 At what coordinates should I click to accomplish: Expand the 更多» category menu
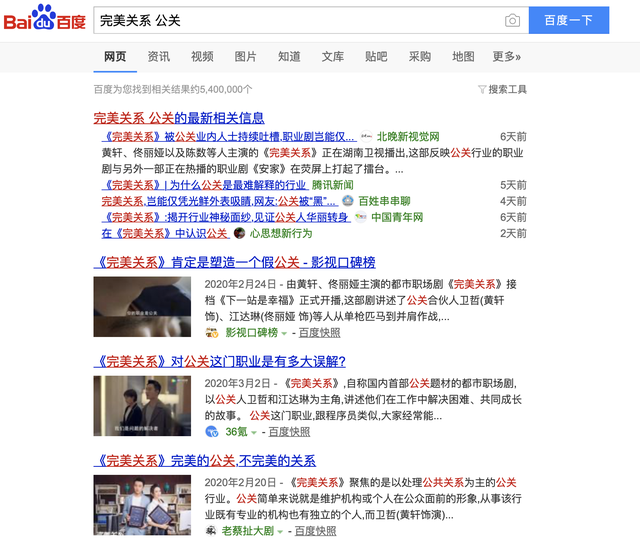click(x=506, y=56)
